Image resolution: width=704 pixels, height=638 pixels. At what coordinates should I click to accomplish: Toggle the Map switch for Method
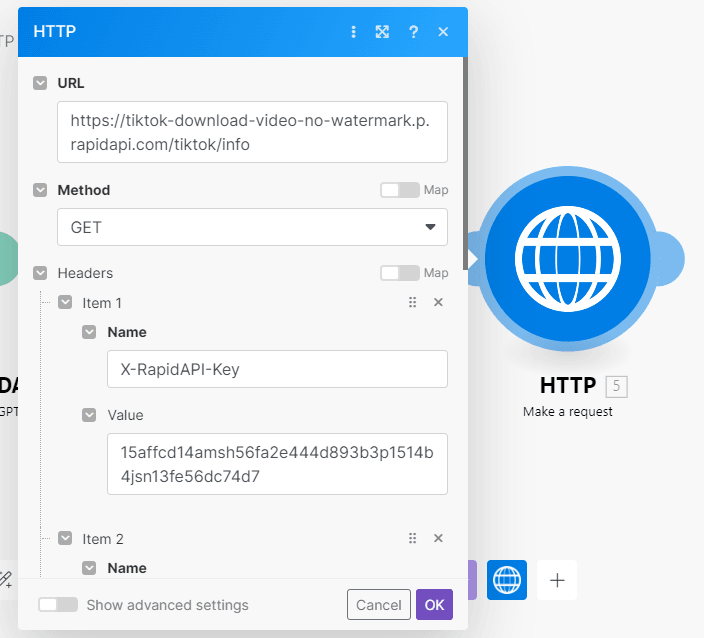400,190
